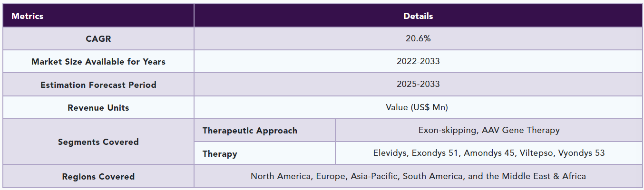Select the Therapy sub-label cell
Image resolution: width=644 pixels, height=190 pixels.
[264, 153]
